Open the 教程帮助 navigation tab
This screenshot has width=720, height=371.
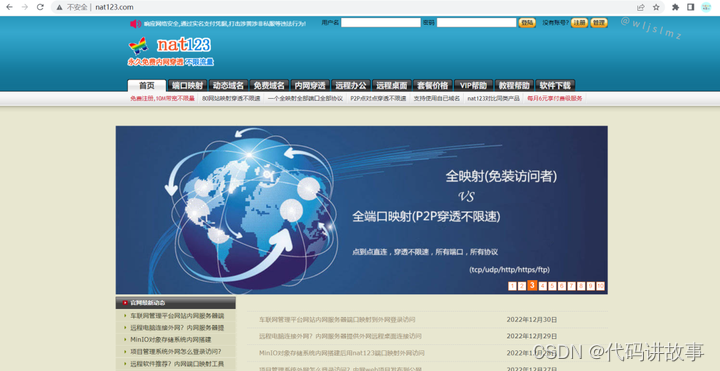pyautogui.click(x=514, y=85)
